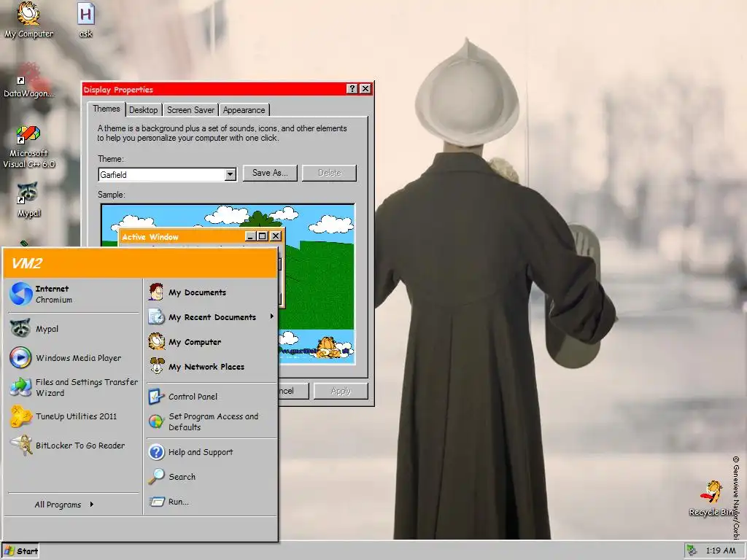The image size is (747, 560).
Task: Close the Display Properties dialog
Action: [365, 88]
